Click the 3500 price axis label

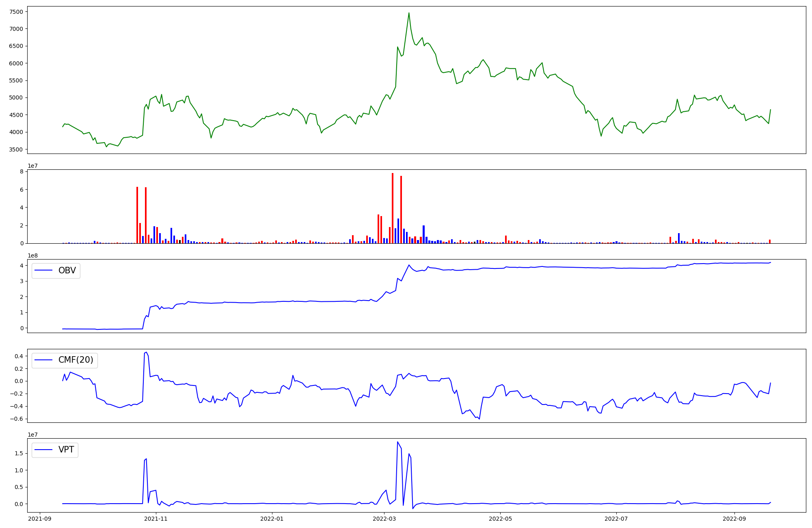16,149
